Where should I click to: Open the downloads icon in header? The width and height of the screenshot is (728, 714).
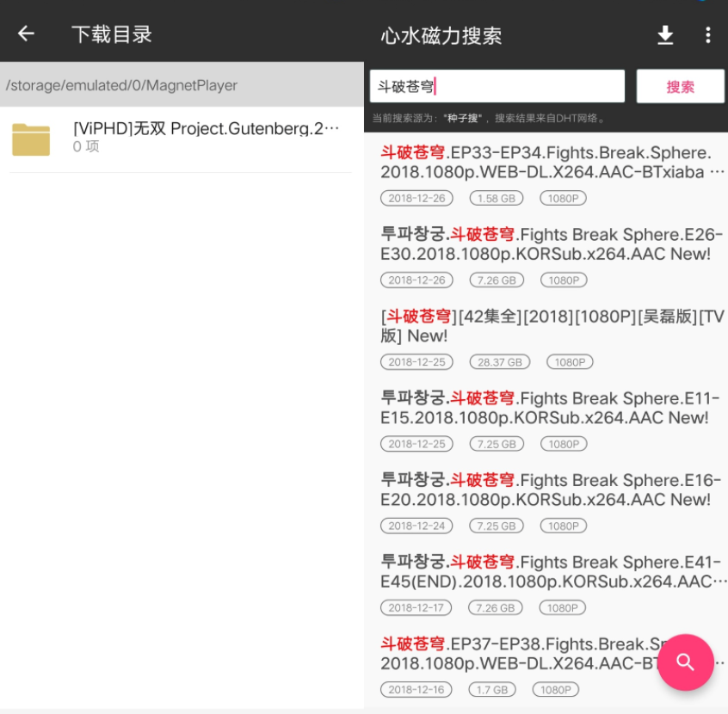coord(665,35)
